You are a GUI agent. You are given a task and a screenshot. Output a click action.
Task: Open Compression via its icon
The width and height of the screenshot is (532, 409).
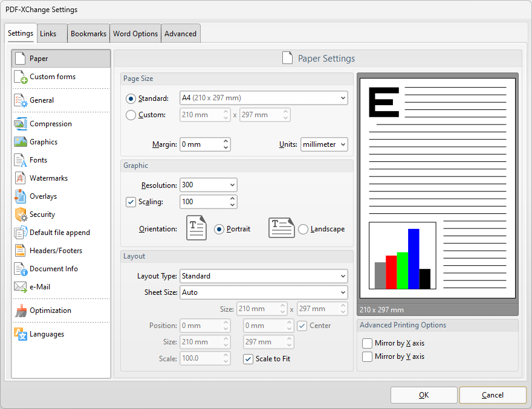pyautogui.click(x=21, y=124)
